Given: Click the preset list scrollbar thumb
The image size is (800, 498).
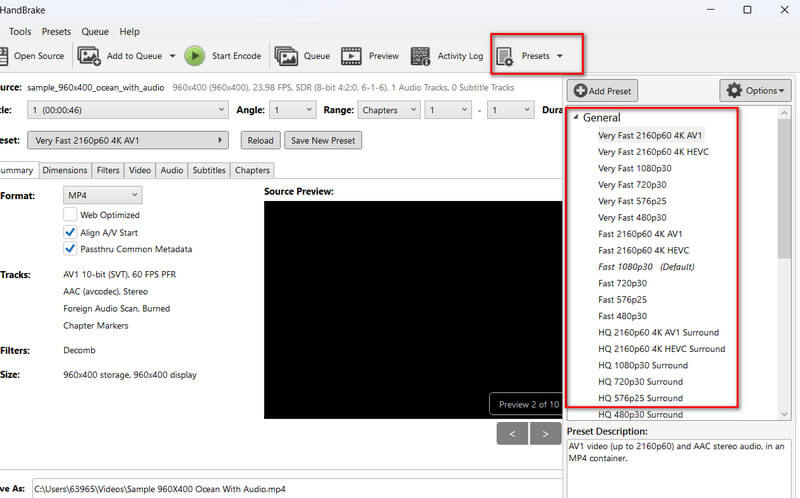Looking at the screenshot, I should coord(784,189).
